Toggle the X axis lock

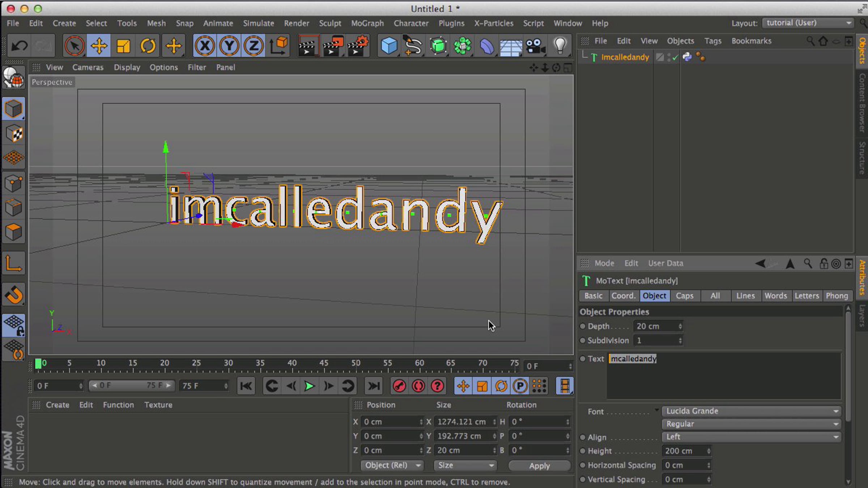click(x=205, y=46)
